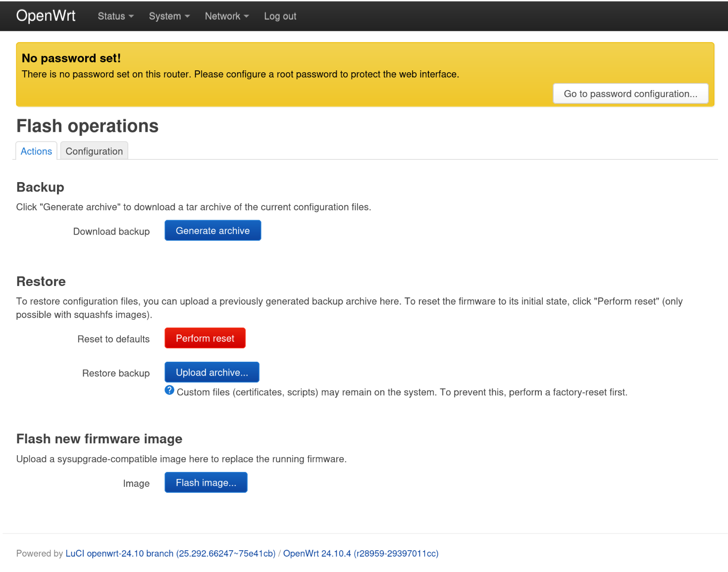Click the red Perform reset button
728x572 pixels.
tap(205, 338)
